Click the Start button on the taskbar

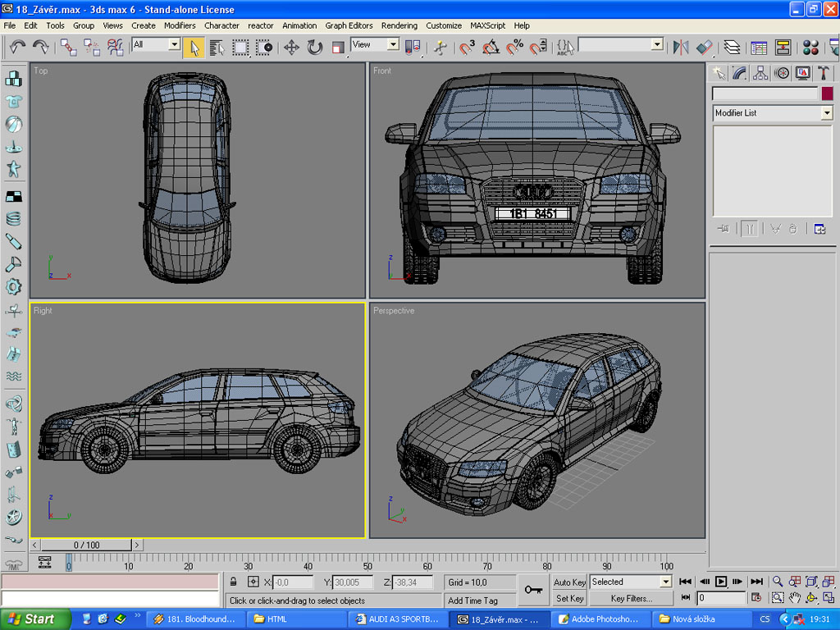[x=34, y=619]
